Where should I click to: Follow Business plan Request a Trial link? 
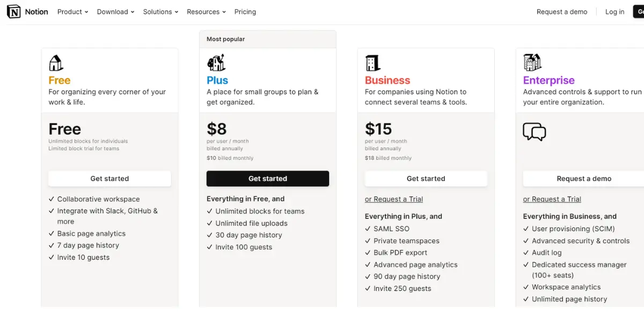click(394, 199)
